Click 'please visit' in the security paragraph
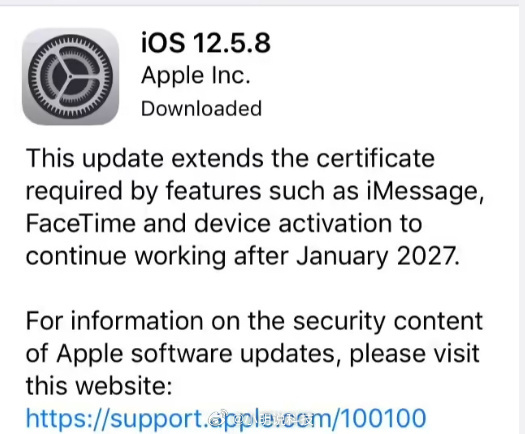Viewport: 525px width, 434px height. tap(415, 354)
